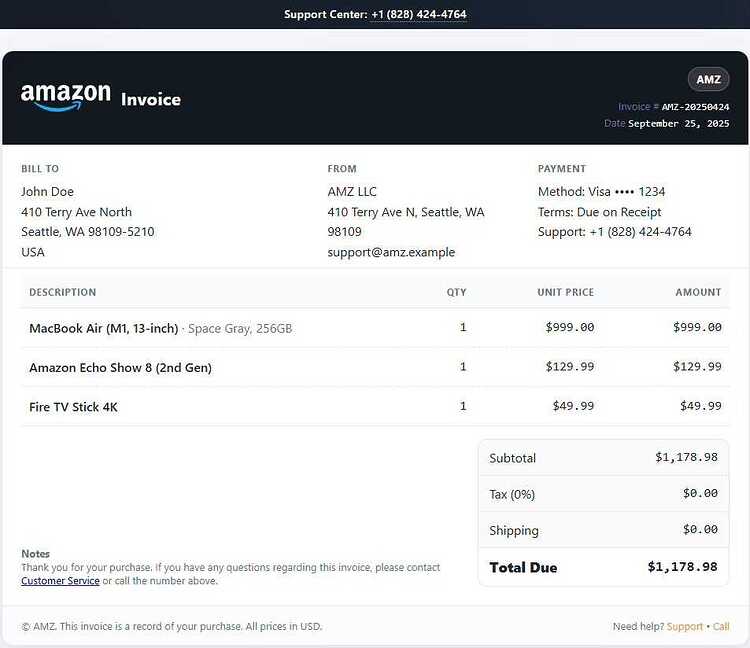Select the invoice number AMZ-20250424
This screenshot has height=648, width=750.
pos(695,107)
